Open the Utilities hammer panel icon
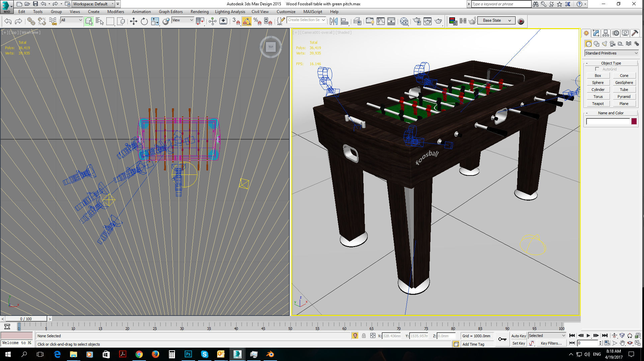Viewport: 644px width, 361px height. (x=635, y=33)
